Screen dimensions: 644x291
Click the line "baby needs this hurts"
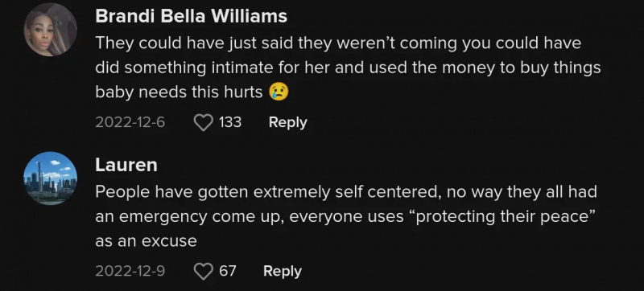[179, 92]
